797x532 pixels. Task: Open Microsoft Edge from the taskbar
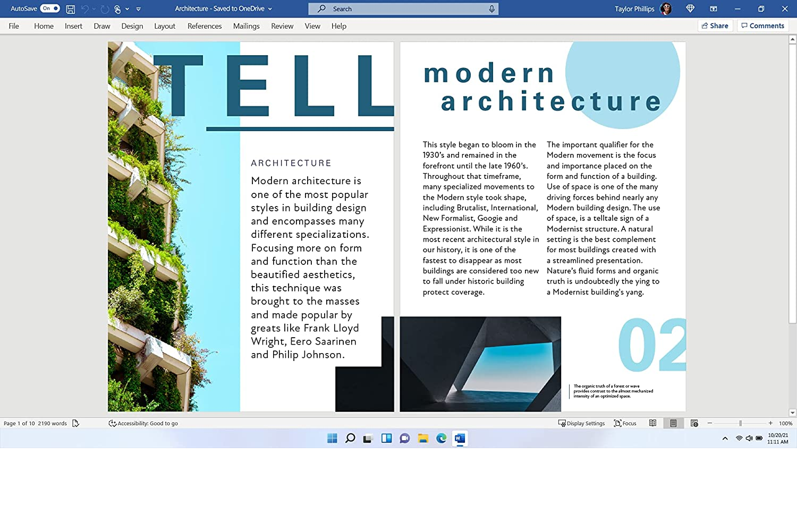click(x=441, y=438)
